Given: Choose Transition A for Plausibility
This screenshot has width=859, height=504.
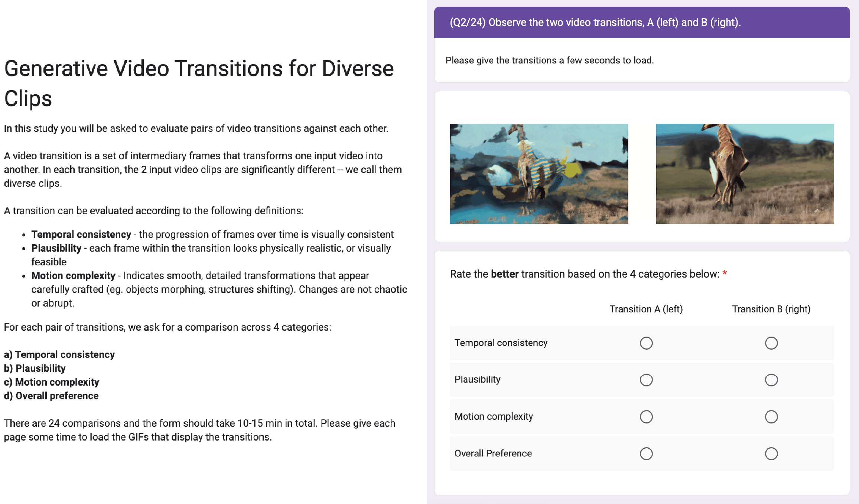Looking at the screenshot, I should tap(646, 380).
